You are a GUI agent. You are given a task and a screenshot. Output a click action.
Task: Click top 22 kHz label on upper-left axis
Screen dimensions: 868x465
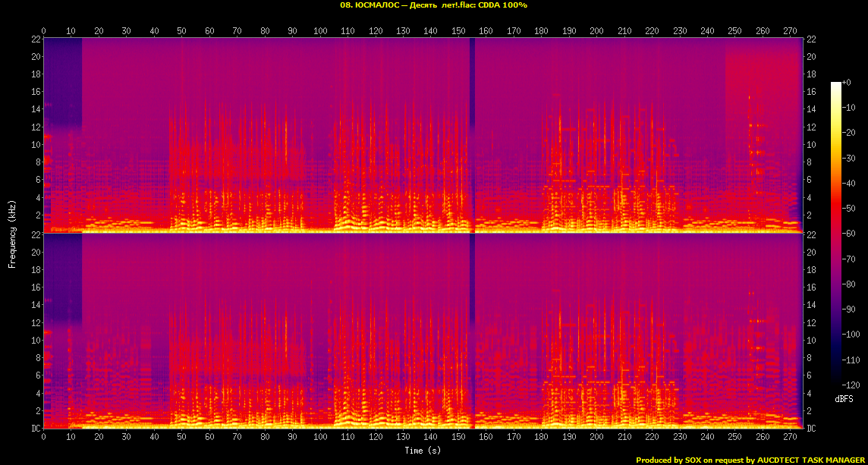pyautogui.click(x=36, y=39)
